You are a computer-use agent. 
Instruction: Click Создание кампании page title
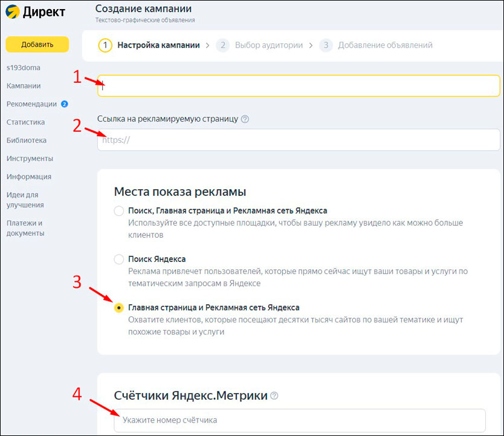(143, 8)
